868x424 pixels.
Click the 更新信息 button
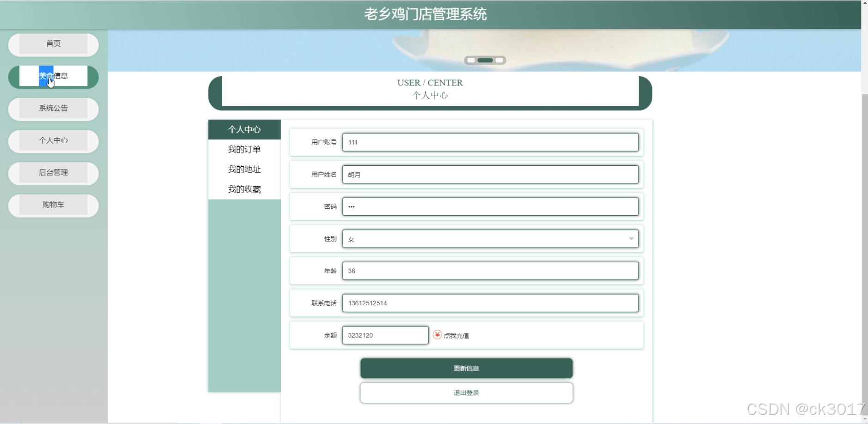click(x=466, y=368)
